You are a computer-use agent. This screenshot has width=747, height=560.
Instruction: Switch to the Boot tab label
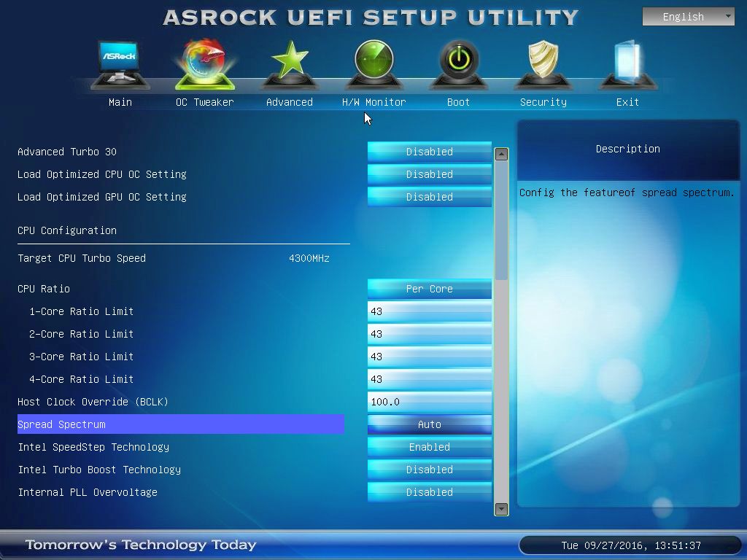click(458, 102)
